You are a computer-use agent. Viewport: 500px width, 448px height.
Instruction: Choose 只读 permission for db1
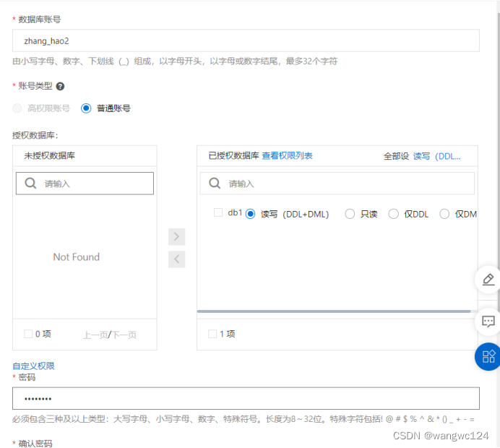(350, 214)
